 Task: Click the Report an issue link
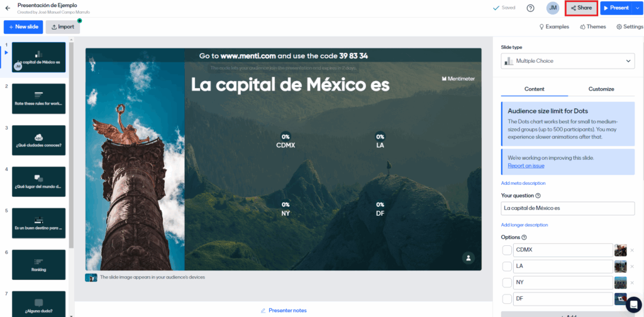[x=526, y=165]
